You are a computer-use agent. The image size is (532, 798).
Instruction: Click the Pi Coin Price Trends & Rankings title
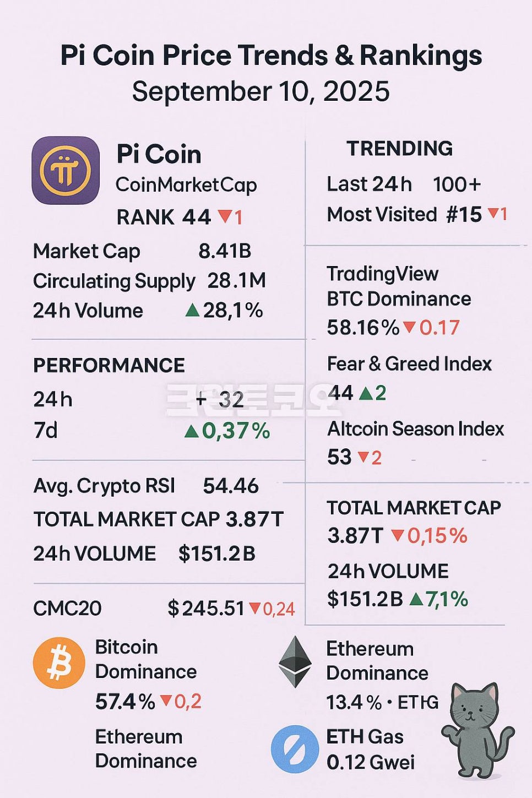click(271, 56)
